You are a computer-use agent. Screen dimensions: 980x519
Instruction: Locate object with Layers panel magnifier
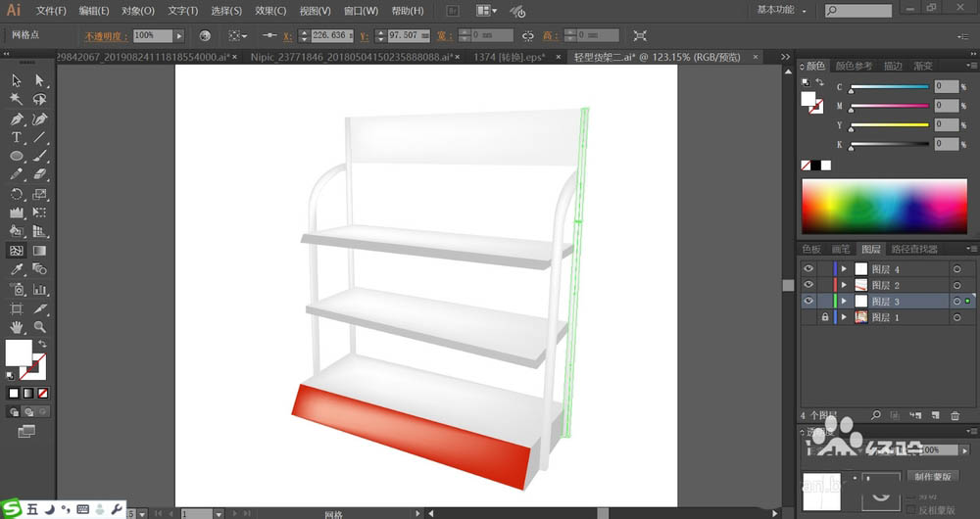click(x=876, y=415)
